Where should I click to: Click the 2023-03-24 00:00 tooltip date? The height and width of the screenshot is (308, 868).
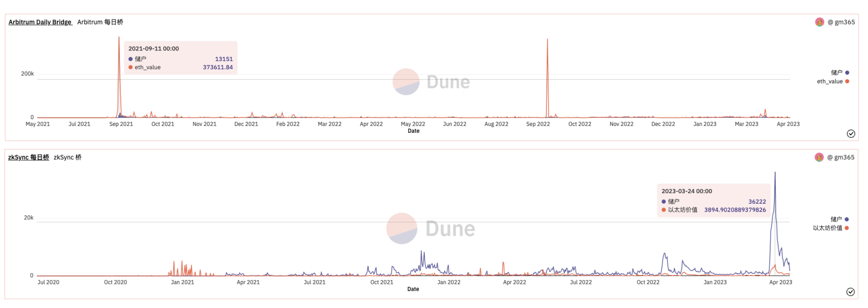tap(687, 191)
